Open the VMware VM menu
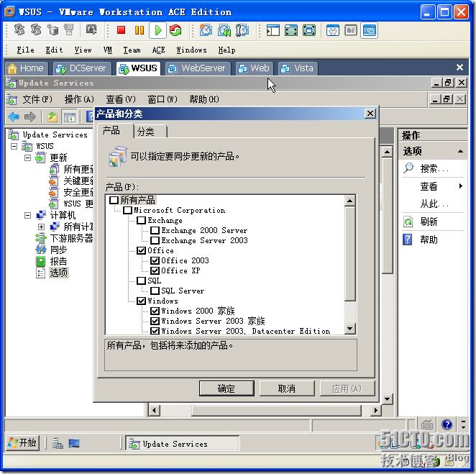 tap(107, 50)
